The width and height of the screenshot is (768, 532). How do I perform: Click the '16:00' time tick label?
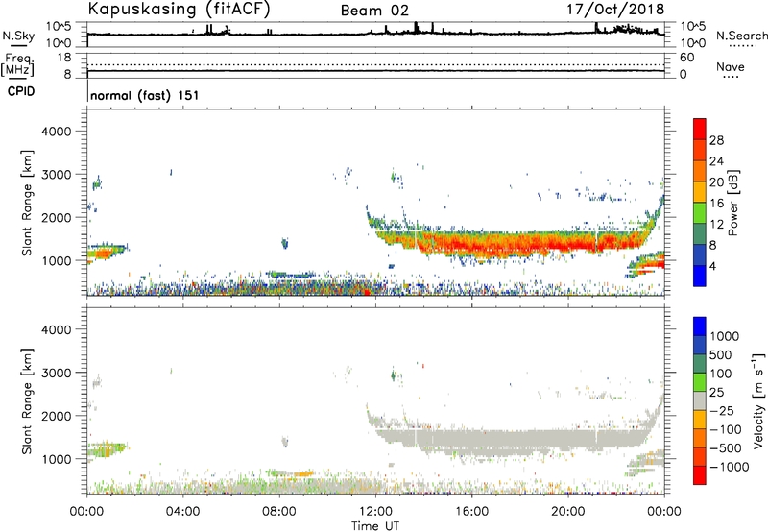[x=471, y=512]
